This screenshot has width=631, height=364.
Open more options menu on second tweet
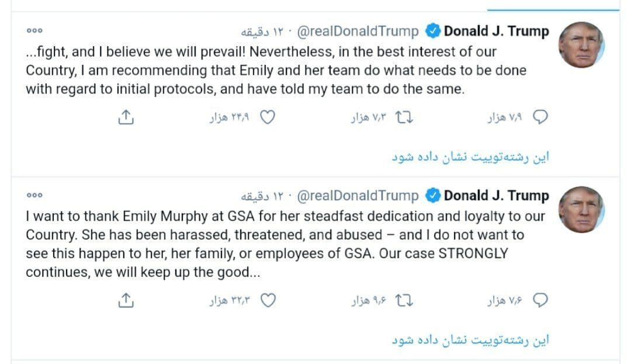coord(34,195)
